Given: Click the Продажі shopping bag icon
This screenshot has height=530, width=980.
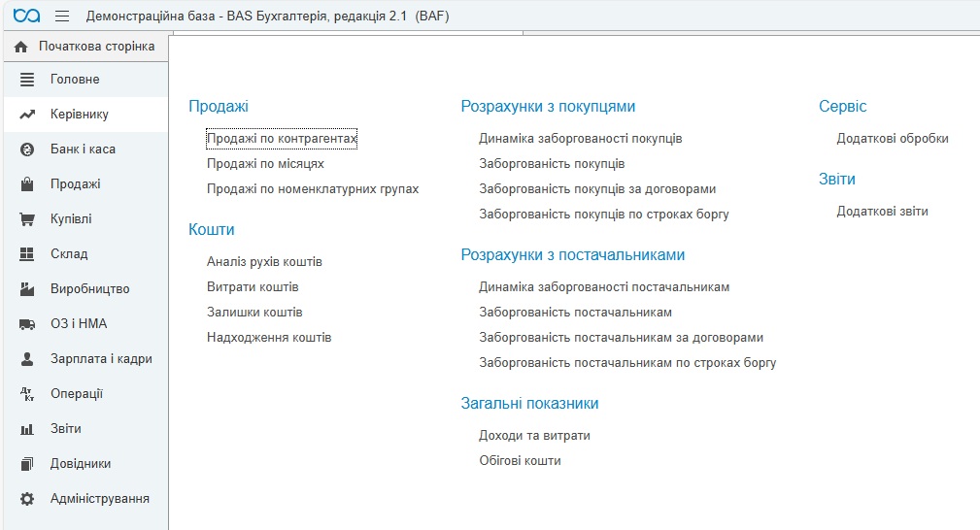Looking at the screenshot, I should coord(27,184).
